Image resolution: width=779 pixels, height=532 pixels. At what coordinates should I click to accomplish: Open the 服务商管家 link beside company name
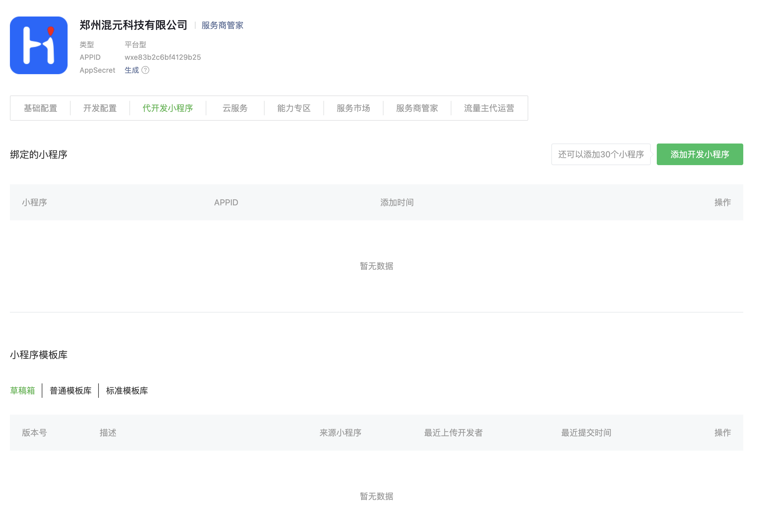(222, 25)
